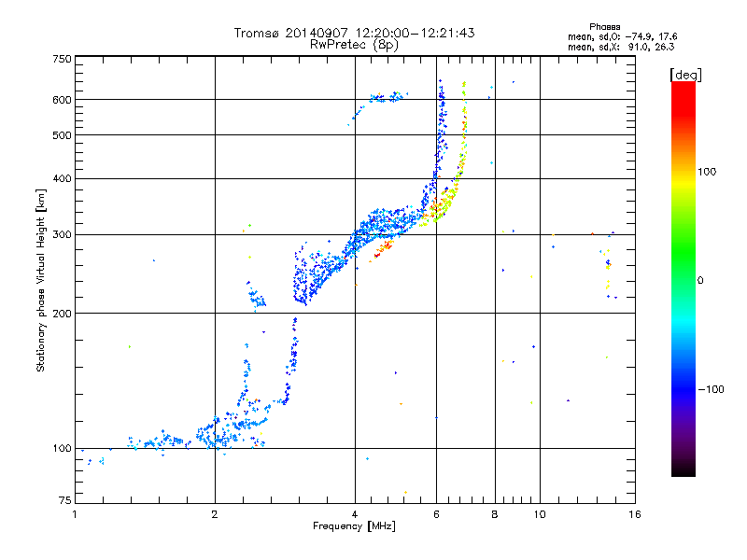Click the y-axis '750' tick label

pos(62,59)
